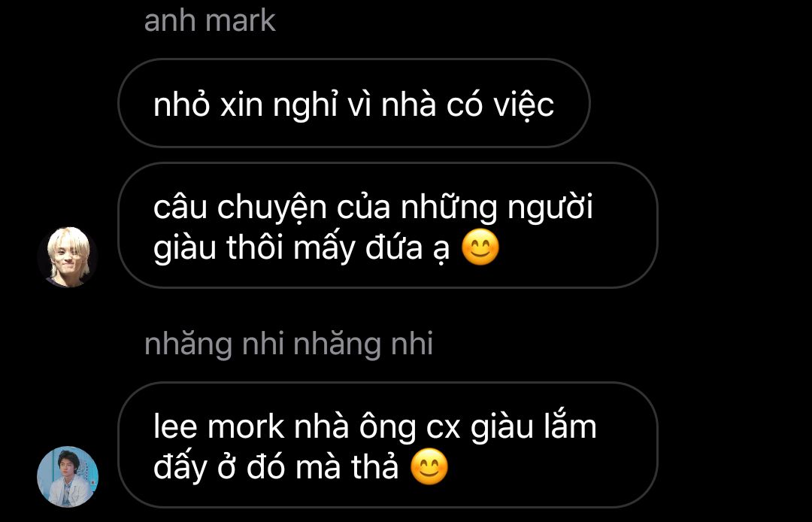Click the words "câu chuyện" in the second message
Image resolution: width=812 pixels, height=522 pixels.
[x=241, y=208]
